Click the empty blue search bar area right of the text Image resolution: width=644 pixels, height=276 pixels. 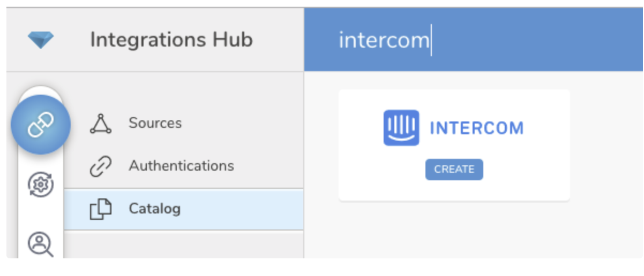tap(536, 41)
